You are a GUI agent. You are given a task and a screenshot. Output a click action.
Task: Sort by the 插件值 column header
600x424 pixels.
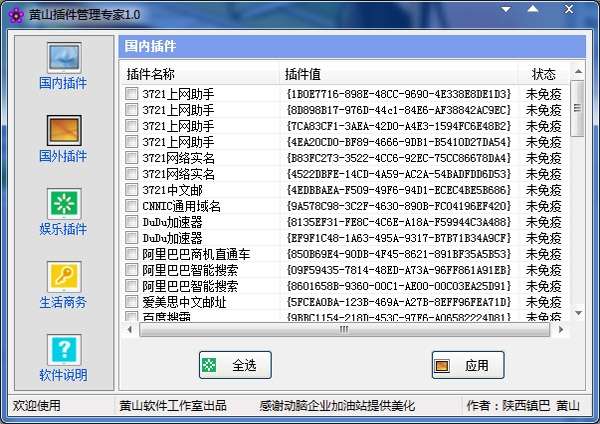click(399, 74)
